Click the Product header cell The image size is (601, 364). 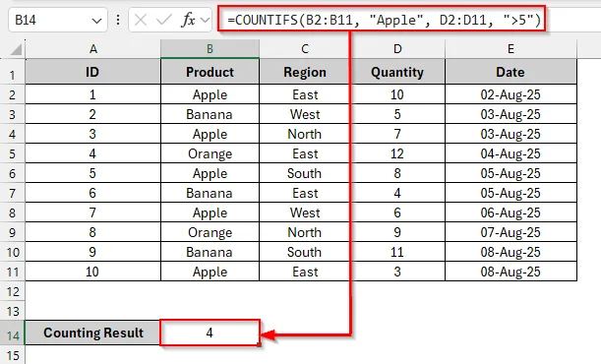tap(210, 72)
